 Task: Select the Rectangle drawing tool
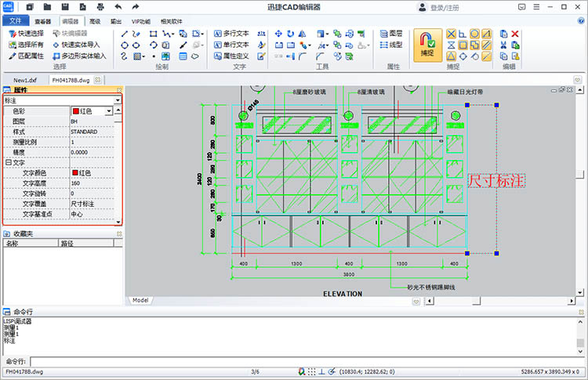click(154, 34)
